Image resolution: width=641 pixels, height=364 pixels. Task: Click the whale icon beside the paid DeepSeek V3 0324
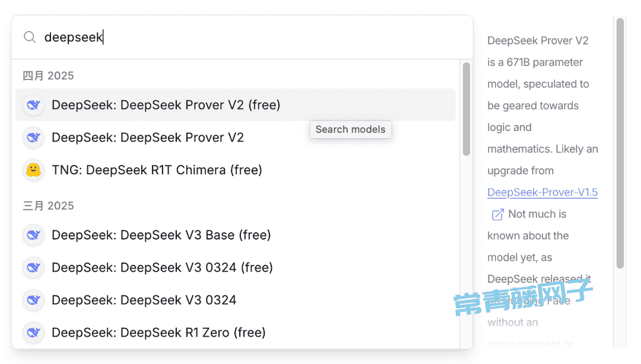pos(33,300)
